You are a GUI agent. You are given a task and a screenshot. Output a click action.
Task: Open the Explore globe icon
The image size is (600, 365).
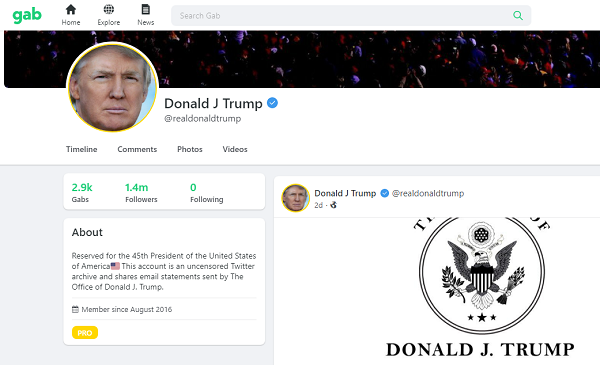point(109,9)
